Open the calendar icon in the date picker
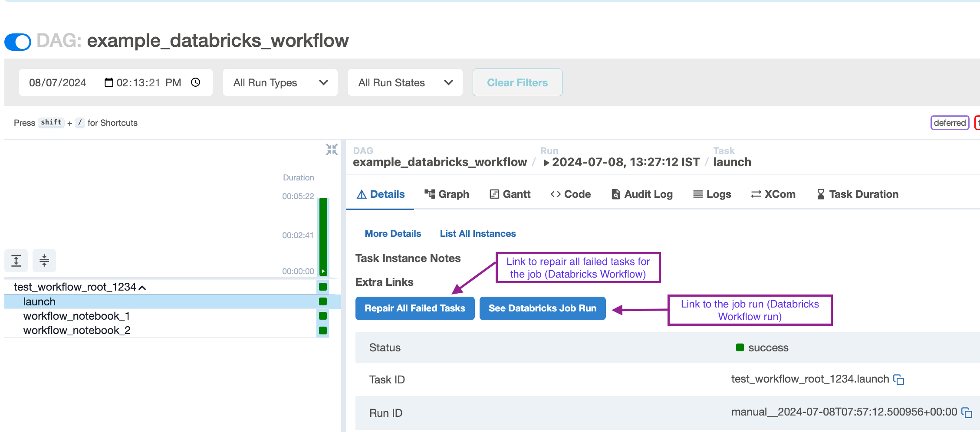 coord(109,82)
